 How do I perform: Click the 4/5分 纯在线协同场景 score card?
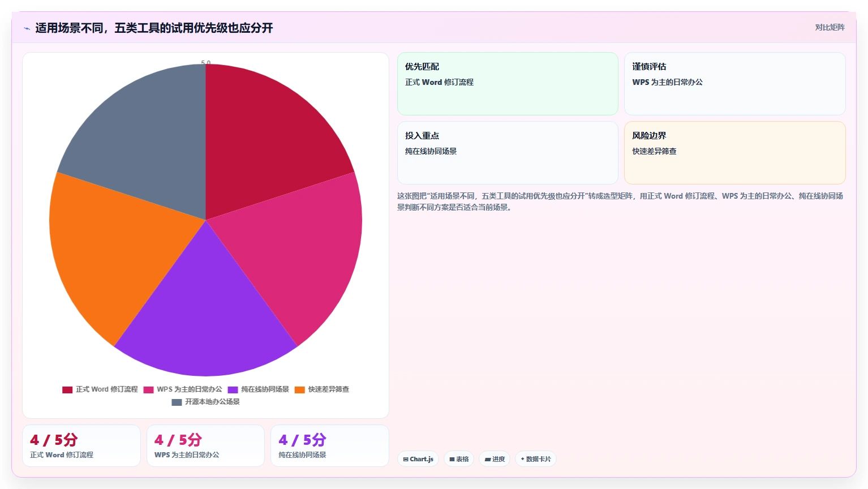tap(330, 446)
